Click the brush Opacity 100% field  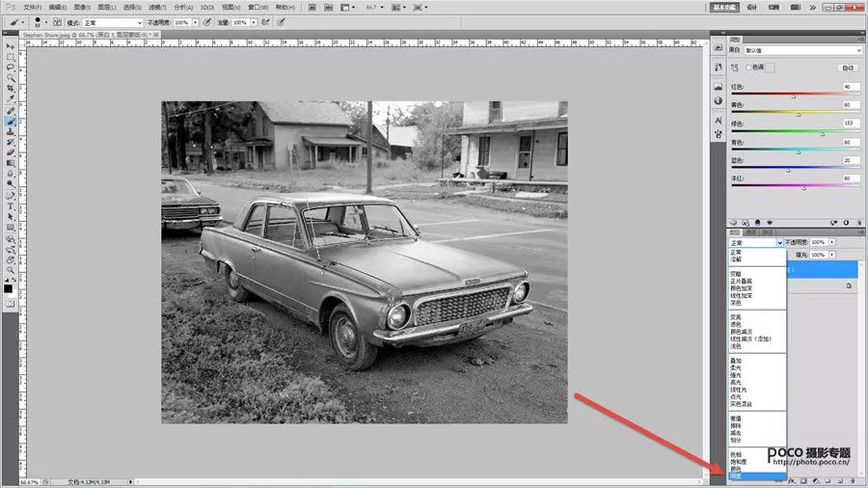[x=182, y=23]
